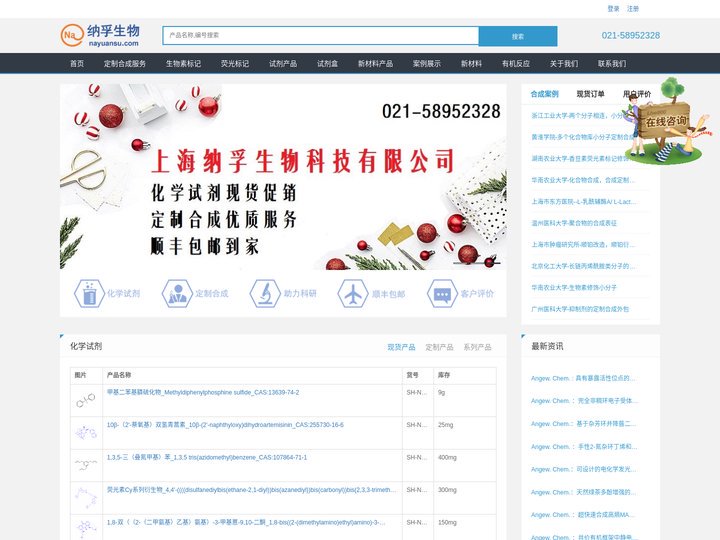This screenshot has height=540, width=720.
Task: Click the 纳孚生物 nayuansu.com logo
Action: tap(100, 35)
